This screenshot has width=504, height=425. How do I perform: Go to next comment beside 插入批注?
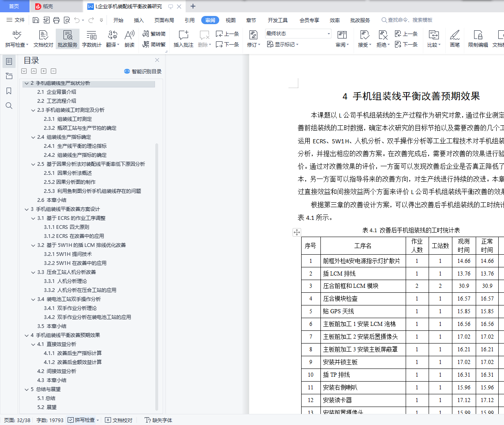pyautogui.click(x=227, y=44)
